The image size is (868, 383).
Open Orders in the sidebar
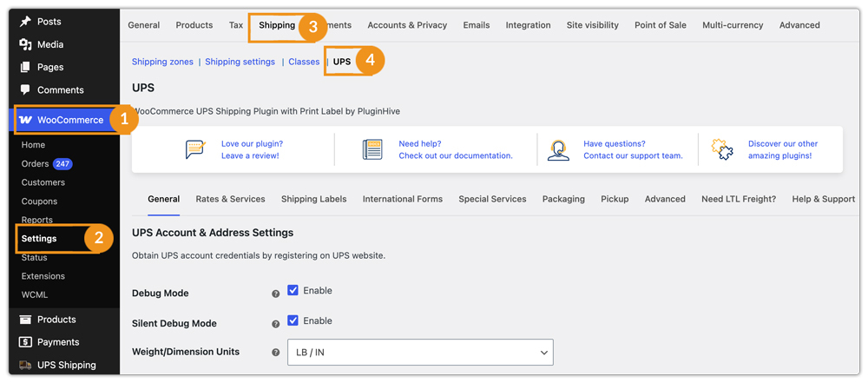coord(36,163)
